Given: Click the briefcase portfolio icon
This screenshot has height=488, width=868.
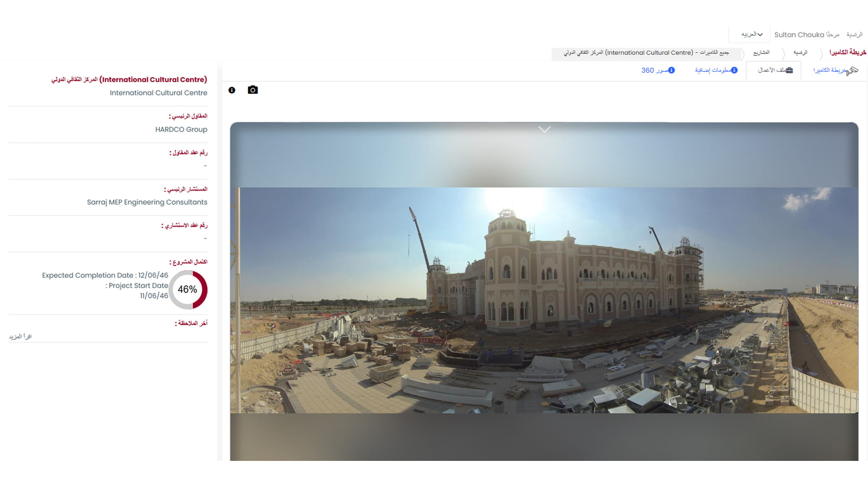Looking at the screenshot, I should tap(789, 70).
